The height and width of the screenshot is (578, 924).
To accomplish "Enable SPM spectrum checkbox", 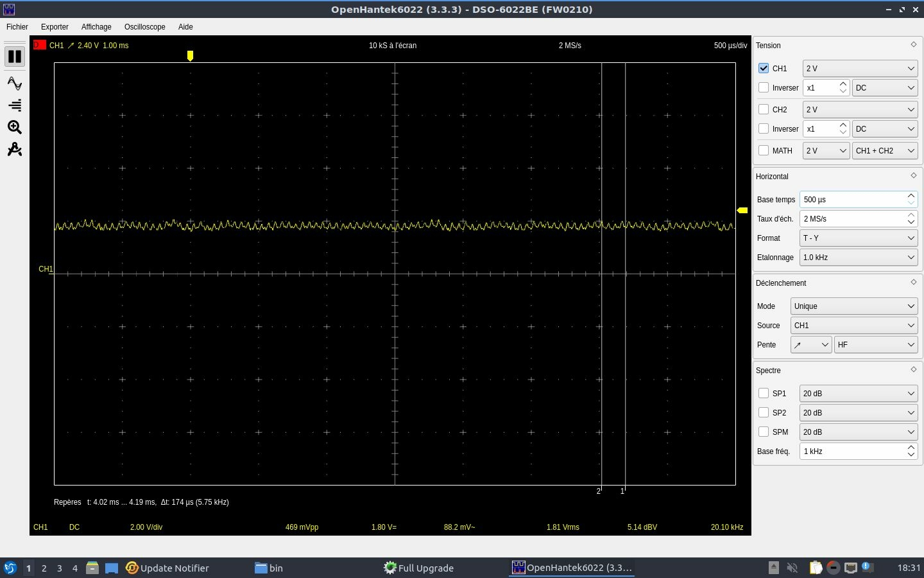I will pyautogui.click(x=764, y=432).
